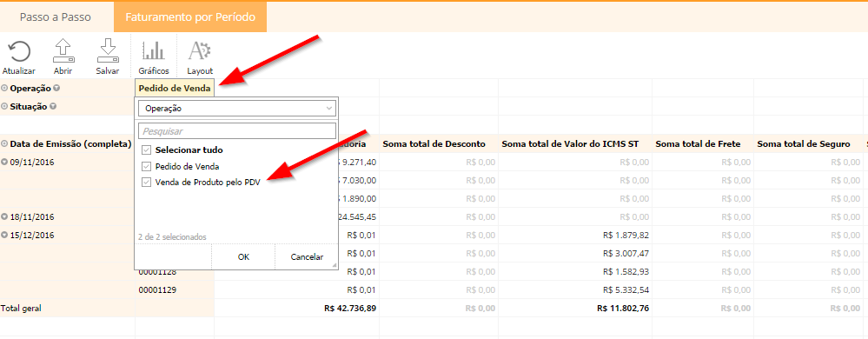The height and width of the screenshot is (339, 868).
Task: Save the layout with Salvar icon
Action: (x=108, y=51)
